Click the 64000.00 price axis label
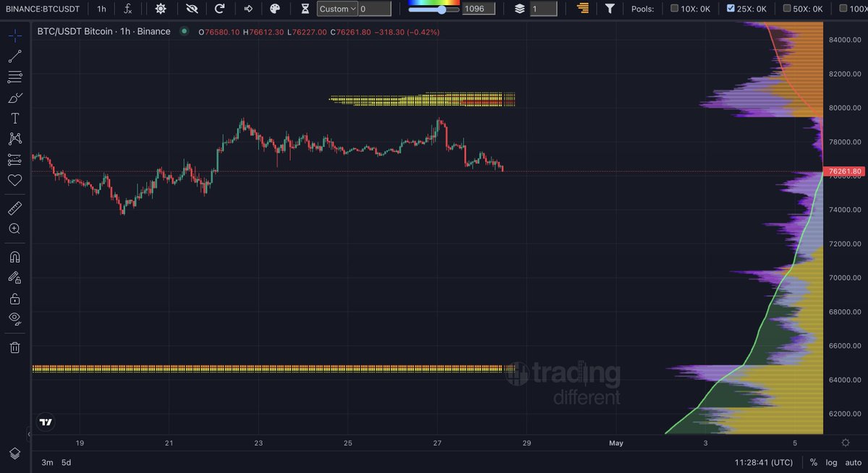The image size is (868, 473). coord(845,380)
